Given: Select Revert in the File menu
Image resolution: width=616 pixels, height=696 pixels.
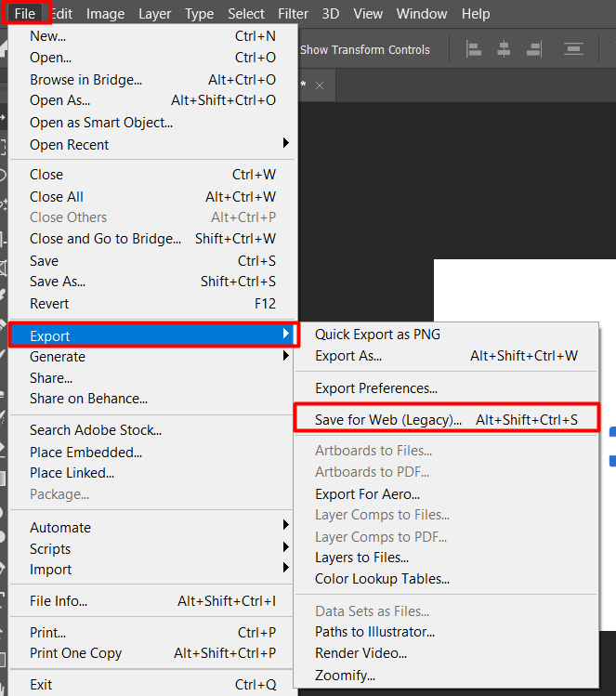Looking at the screenshot, I should point(152,304).
